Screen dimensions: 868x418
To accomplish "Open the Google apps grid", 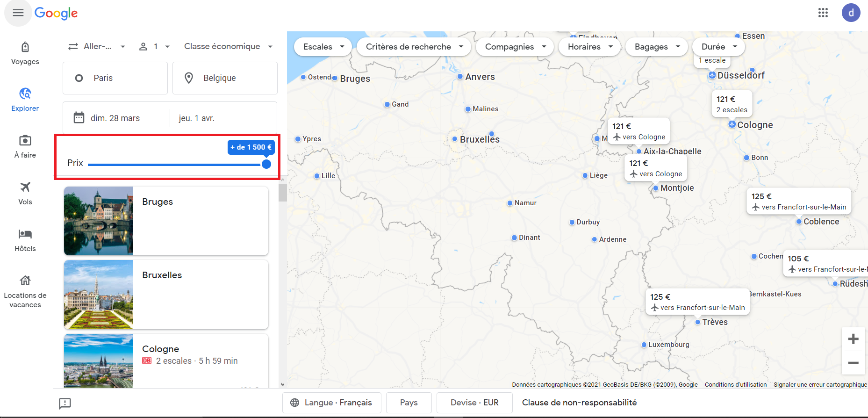I will 823,13.
